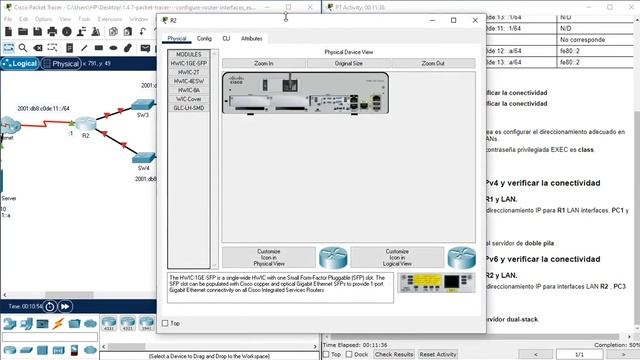Viewport: 640px width, 360px height.
Task: Choose Wireless Devices subcategory icon
Action: pyautogui.click(x=58, y=350)
